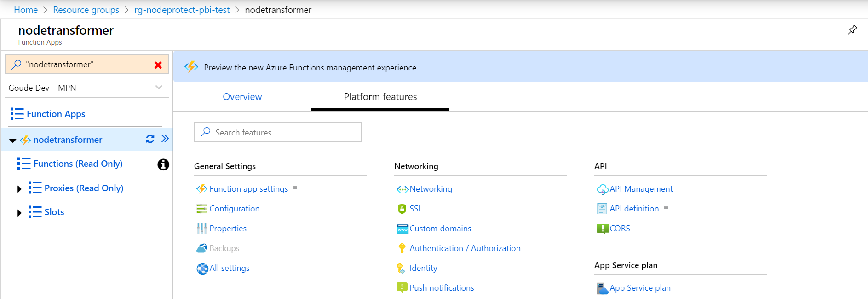The image size is (868, 299).
Task: Open the Goude Dev – MPN subscription dropdown
Action: 87,88
